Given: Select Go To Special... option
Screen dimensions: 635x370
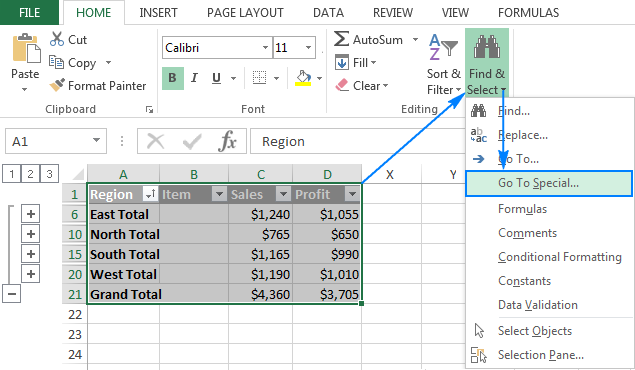Looking at the screenshot, I should (549, 183).
